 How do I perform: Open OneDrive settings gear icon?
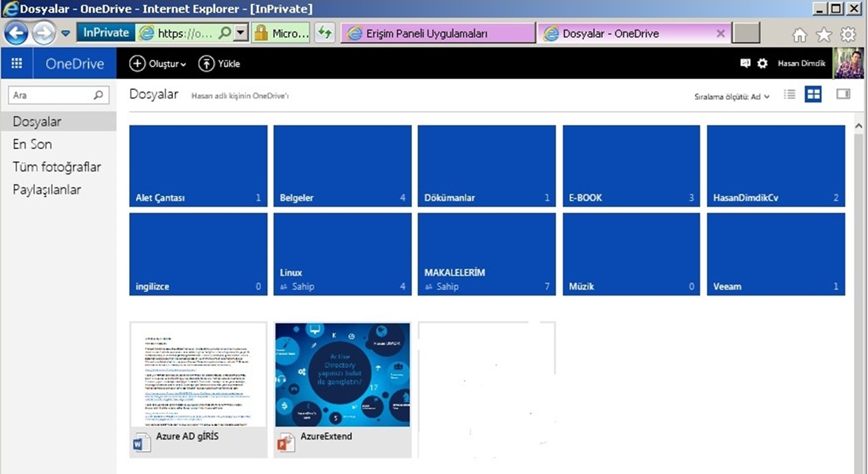click(762, 63)
